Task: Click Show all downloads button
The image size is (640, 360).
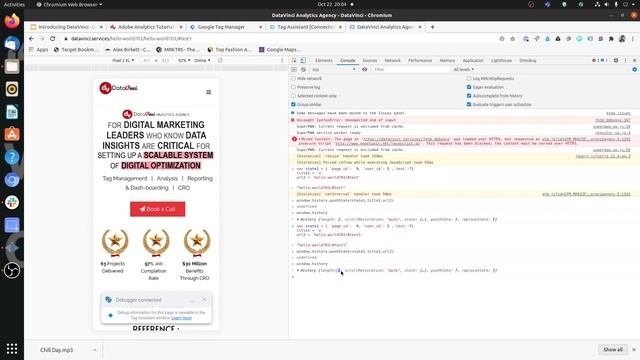Action: point(613,350)
